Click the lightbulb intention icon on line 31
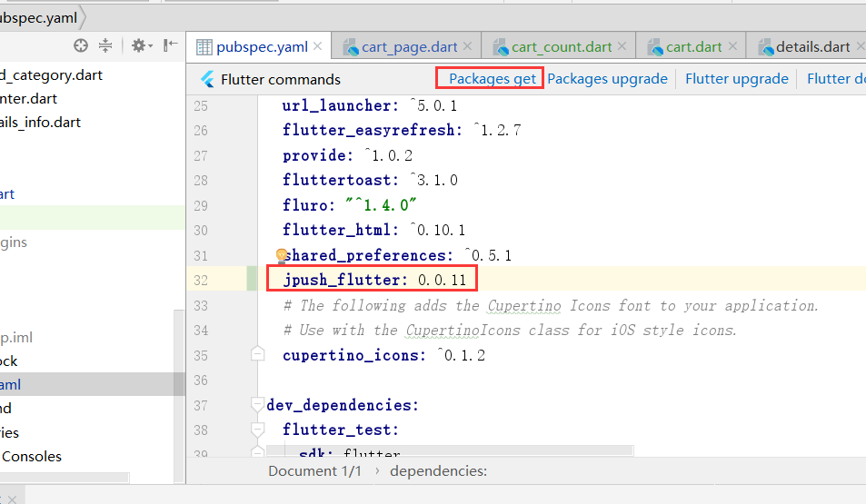Screen dimensions: 866x504 281,255
